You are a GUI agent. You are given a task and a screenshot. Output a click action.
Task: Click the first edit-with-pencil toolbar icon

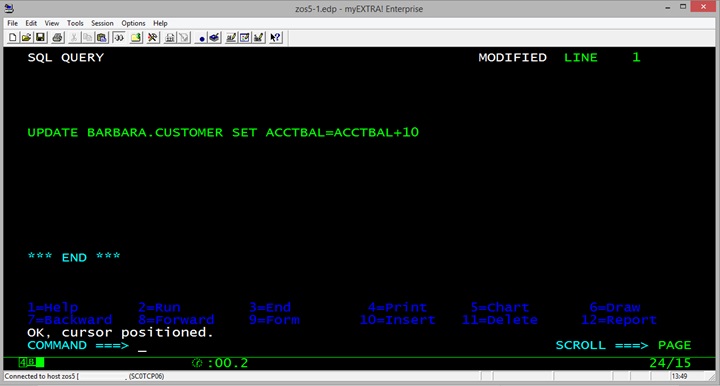[x=231, y=38]
